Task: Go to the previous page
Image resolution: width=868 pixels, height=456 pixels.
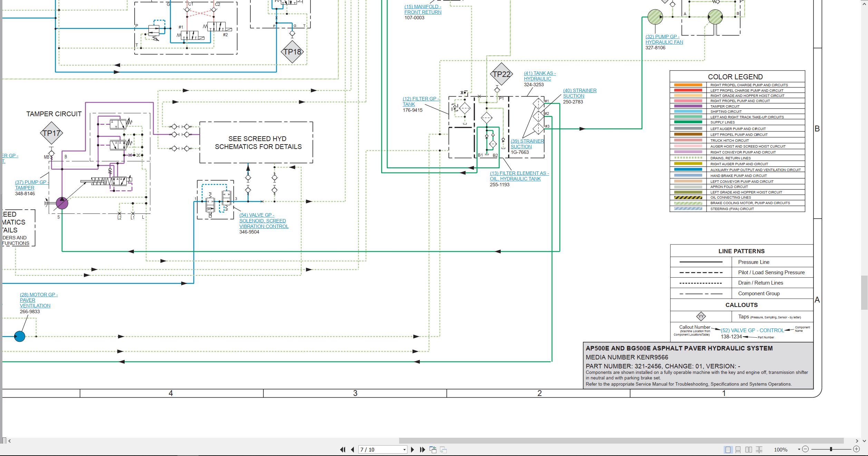Action: coord(353,449)
